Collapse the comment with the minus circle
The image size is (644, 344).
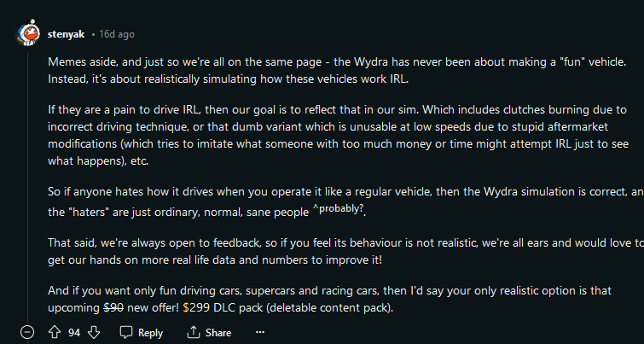tap(27, 332)
